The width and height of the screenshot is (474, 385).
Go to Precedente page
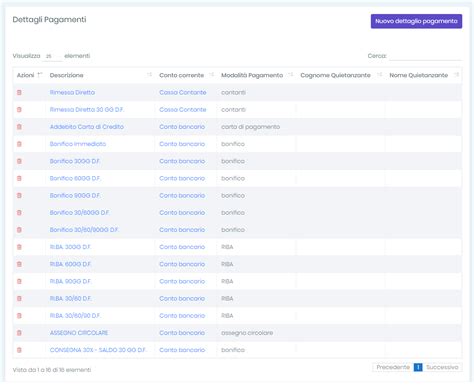(393, 367)
